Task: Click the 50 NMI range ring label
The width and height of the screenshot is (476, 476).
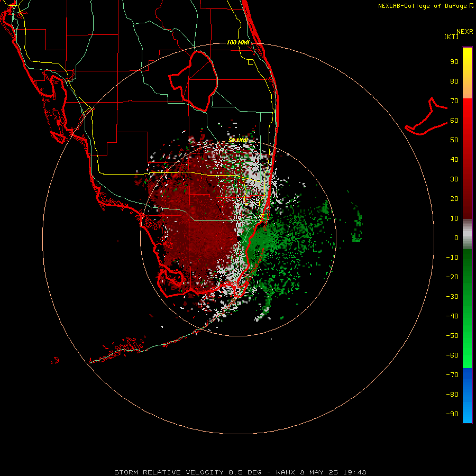Action: click(239, 140)
